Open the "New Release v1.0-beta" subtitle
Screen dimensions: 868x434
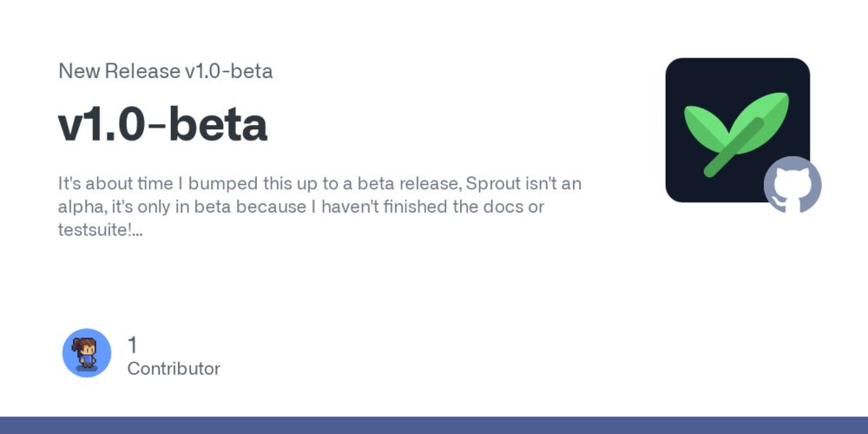165,71
